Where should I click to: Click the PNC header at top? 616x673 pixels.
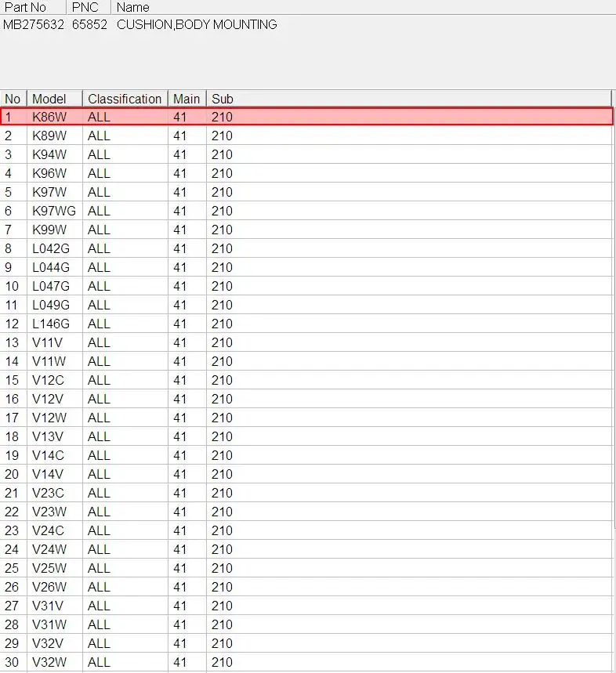(x=89, y=7)
